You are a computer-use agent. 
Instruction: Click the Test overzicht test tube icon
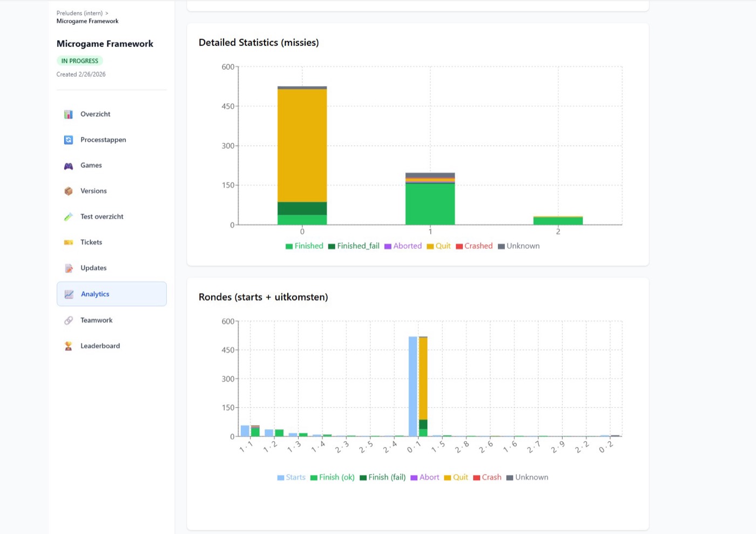tap(69, 217)
